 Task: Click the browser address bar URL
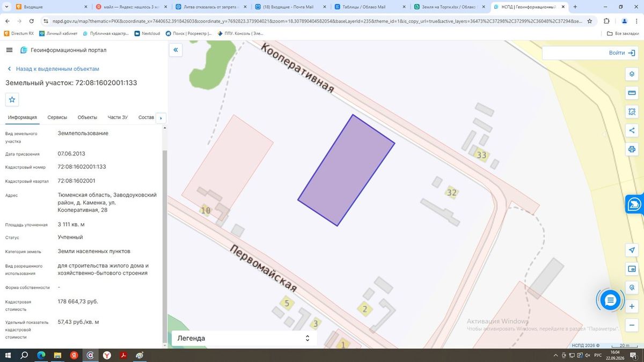317,21
